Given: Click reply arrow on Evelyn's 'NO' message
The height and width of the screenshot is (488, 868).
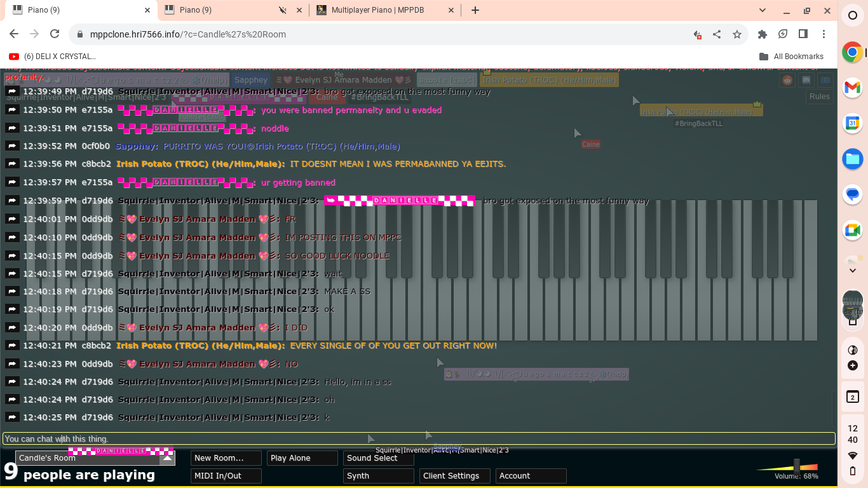Looking at the screenshot, I should tap(12, 364).
